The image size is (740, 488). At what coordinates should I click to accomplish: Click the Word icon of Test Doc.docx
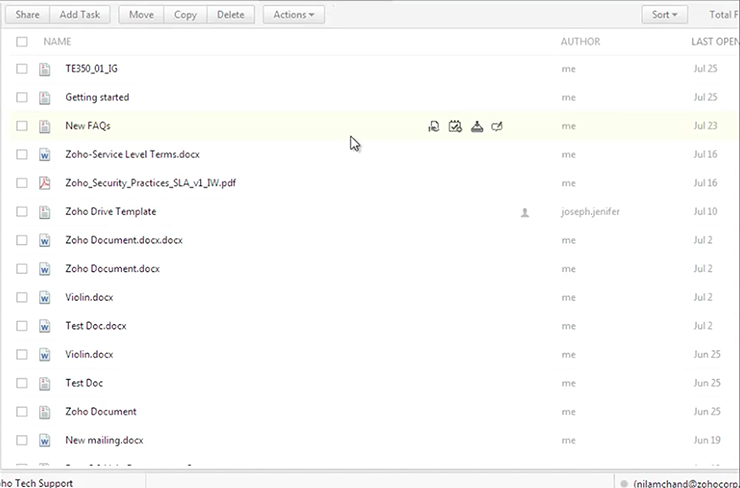tap(44, 326)
